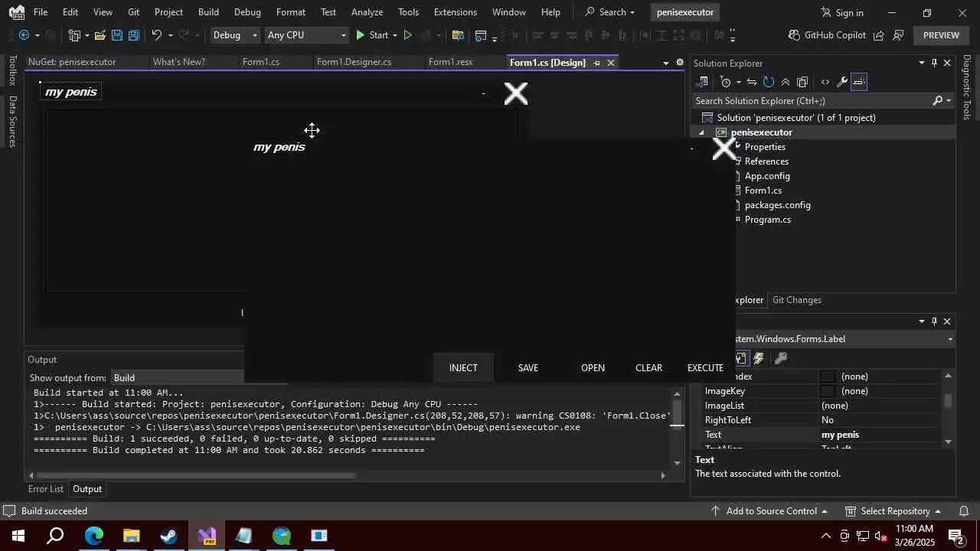Click the Save disk icon

[x=116, y=35]
